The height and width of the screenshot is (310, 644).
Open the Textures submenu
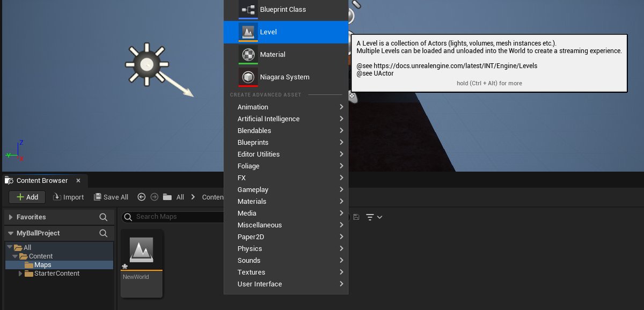(286, 272)
